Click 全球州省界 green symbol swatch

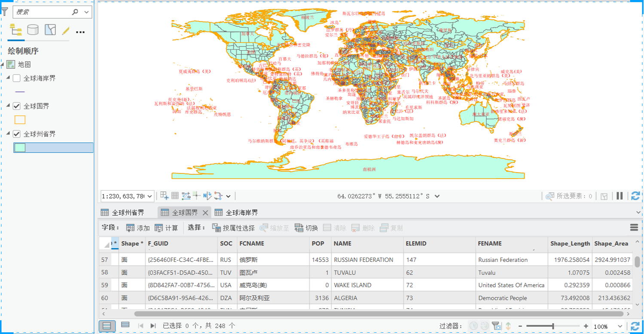[20, 148]
